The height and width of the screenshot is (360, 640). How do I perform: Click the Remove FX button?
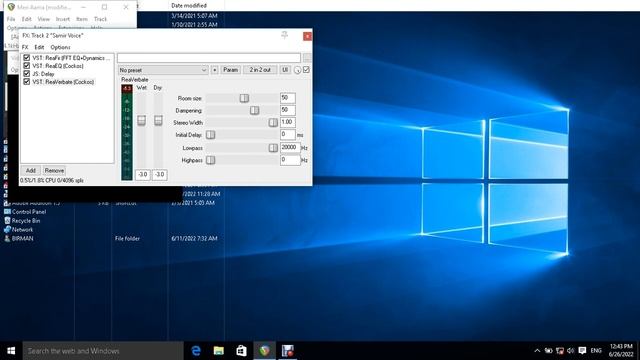click(x=54, y=170)
